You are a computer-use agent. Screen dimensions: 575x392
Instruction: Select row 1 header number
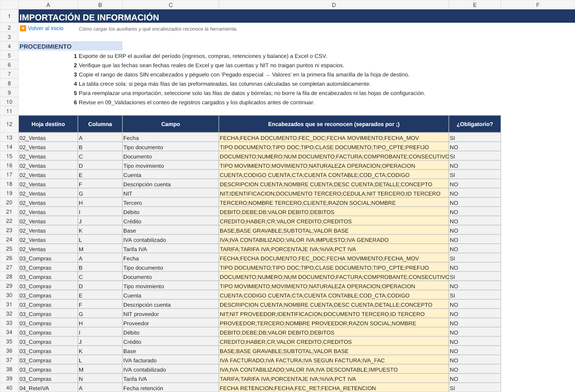[x=9, y=16]
